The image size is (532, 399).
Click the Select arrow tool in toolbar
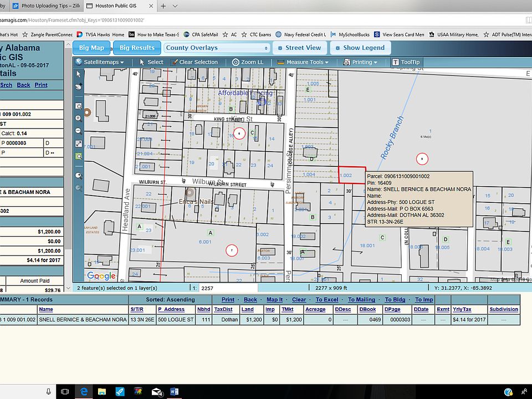(x=151, y=62)
